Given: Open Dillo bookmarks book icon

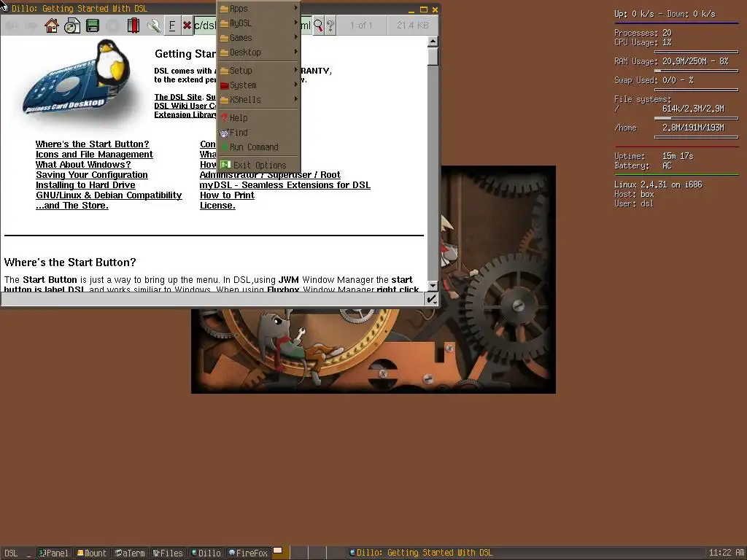Looking at the screenshot, I should coord(133,26).
